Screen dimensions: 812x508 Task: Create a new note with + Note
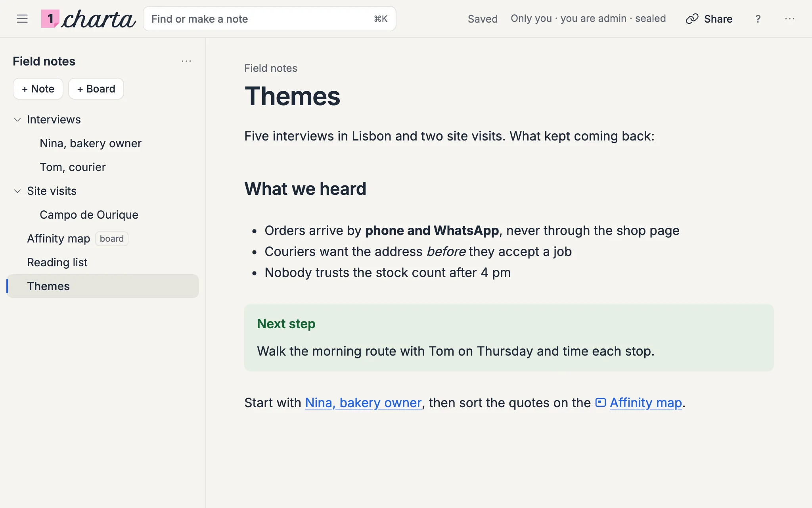[38, 89]
